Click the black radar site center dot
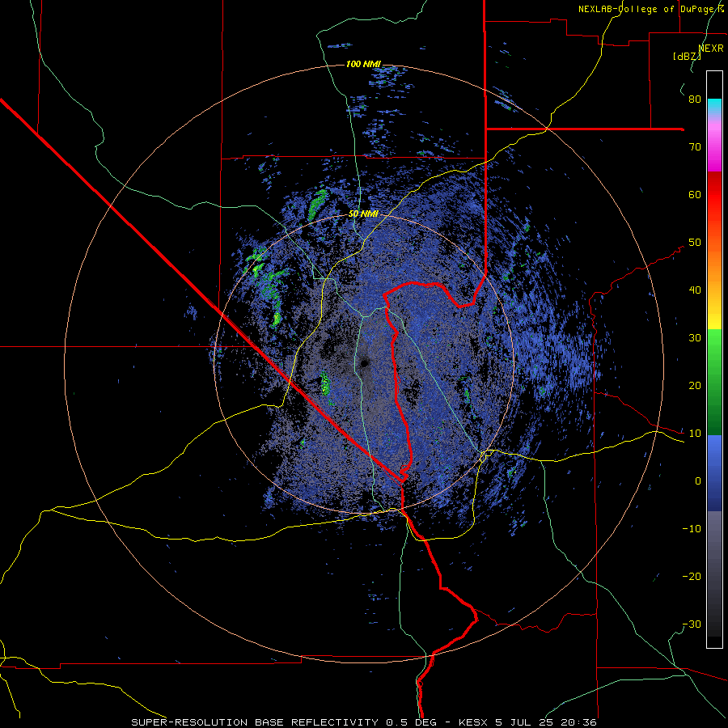This screenshot has height=728, width=728. click(363, 363)
